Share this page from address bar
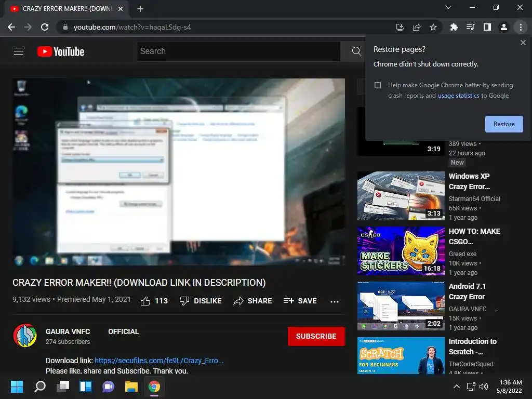532x399 pixels. [416, 27]
